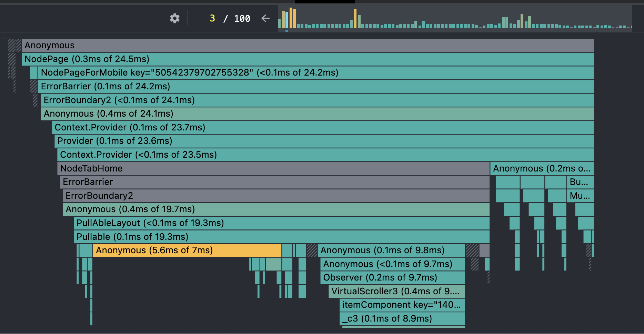Select the tall orange commit bar in mid-chart
The width and height of the screenshot is (644, 334).
(355, 19)
